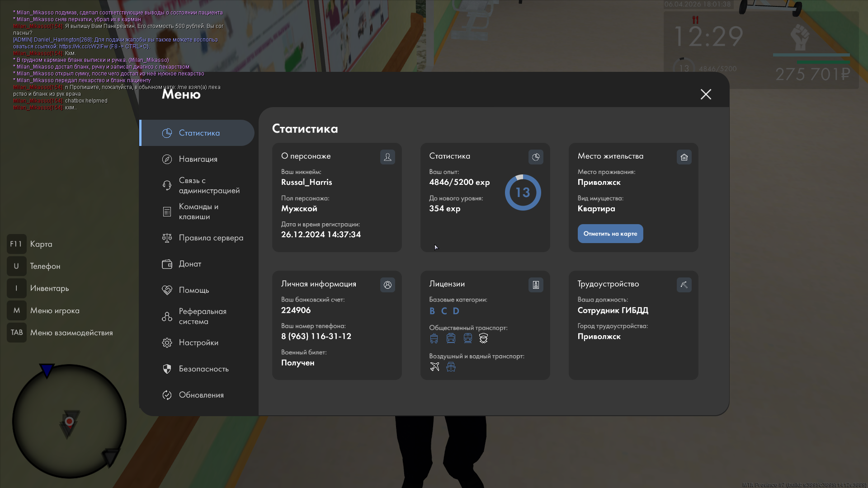Click the user icon in Личная информация card
Screen dimensions: 868x488
(387, 285)
